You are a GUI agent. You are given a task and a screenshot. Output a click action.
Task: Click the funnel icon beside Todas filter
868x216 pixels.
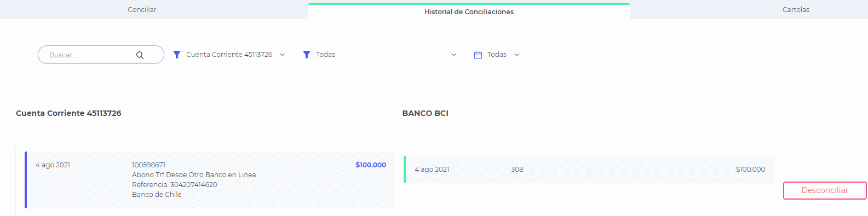click(x=307, y=55)
